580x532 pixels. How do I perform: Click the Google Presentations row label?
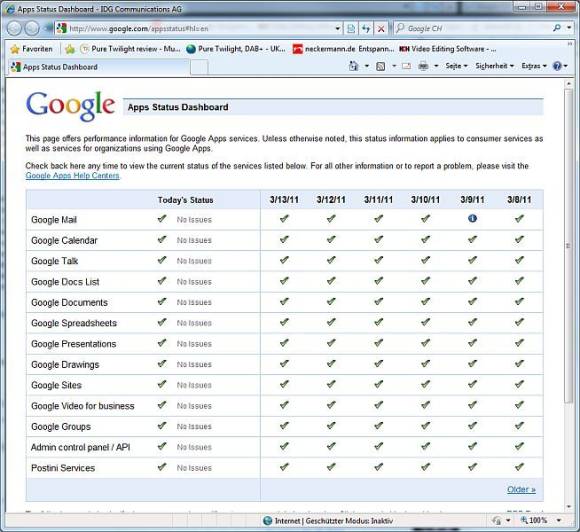(74, 344)
